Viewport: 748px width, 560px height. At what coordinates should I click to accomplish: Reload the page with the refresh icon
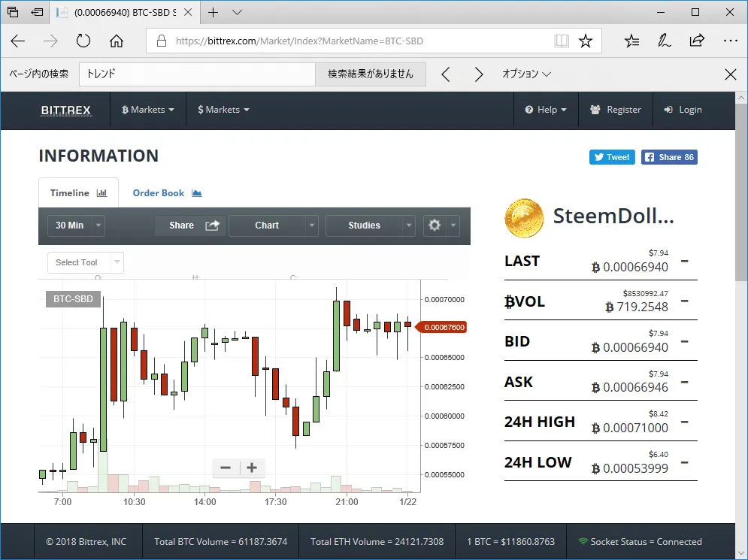(83, 41)
